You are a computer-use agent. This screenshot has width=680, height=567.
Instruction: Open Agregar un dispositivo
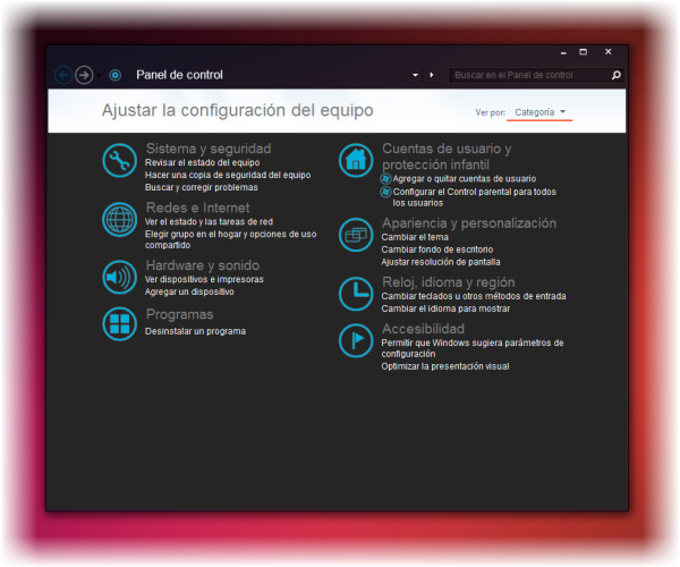(190, 292)
